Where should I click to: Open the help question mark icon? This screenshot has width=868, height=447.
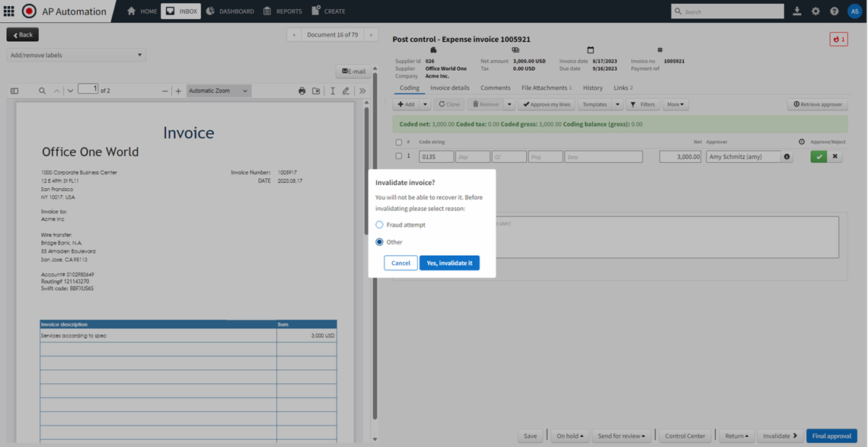pos(834,11)
